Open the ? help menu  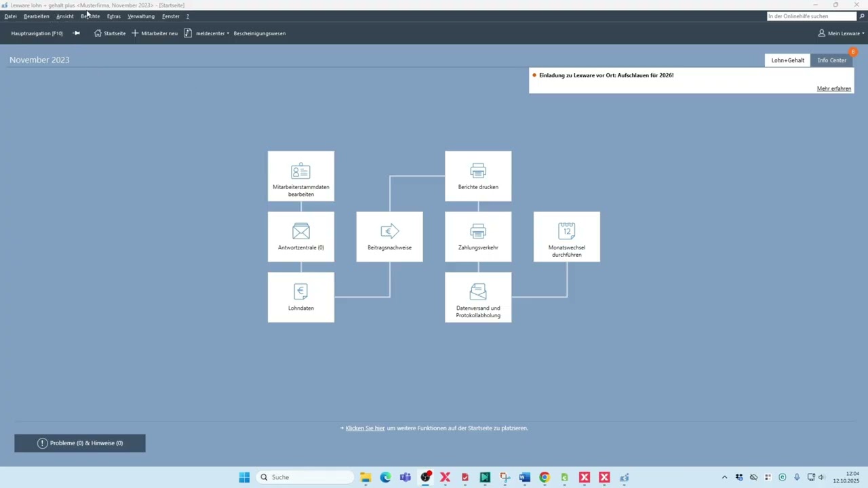click(188, 16)
